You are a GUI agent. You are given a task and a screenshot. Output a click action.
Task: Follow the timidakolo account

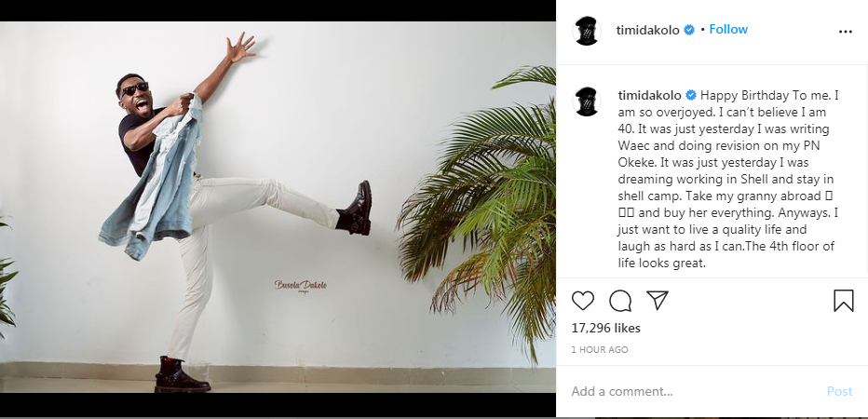728,30
